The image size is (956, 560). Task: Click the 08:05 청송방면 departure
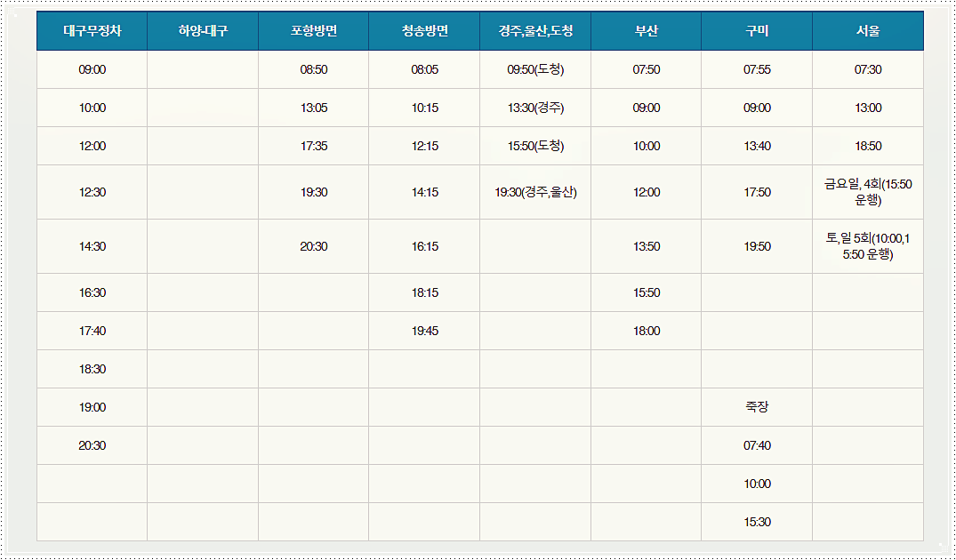424,69
